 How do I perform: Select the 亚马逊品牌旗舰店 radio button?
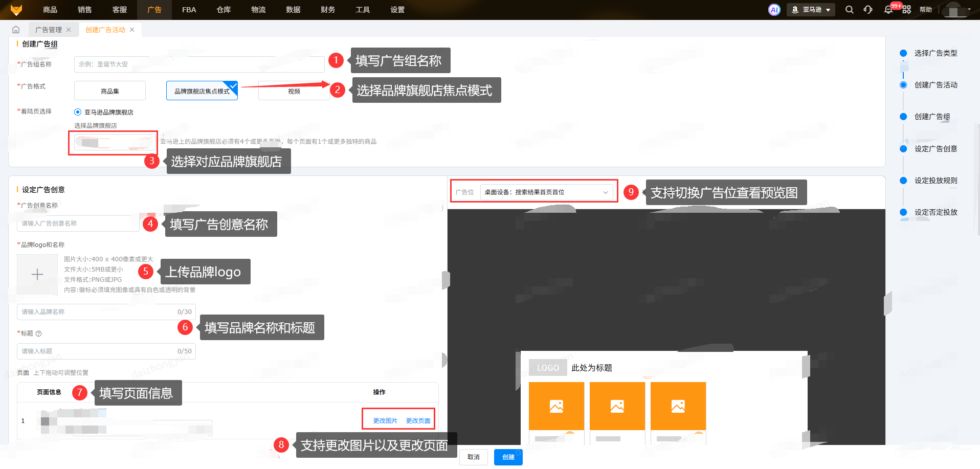click(78, 112)
